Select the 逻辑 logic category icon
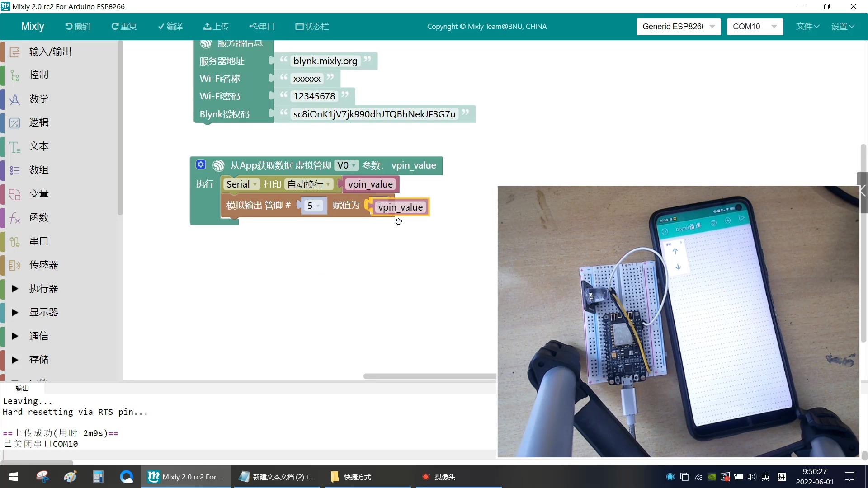Image resolution: width=868 pixels, height=488 pixels. pyautogui.click(x=15, y=122)
